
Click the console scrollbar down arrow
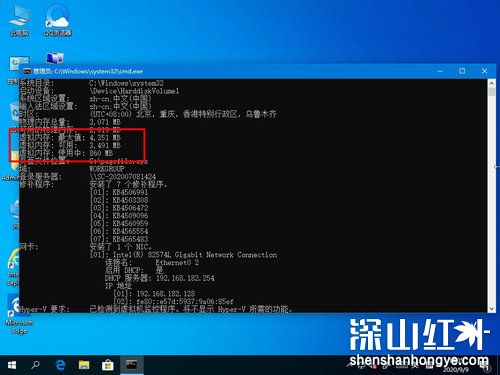pos(492,309)
